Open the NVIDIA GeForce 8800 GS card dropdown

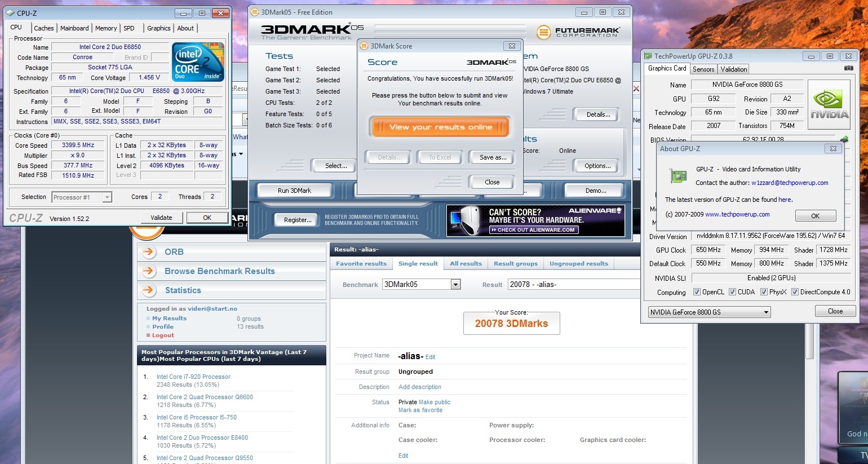click(709, 312)
